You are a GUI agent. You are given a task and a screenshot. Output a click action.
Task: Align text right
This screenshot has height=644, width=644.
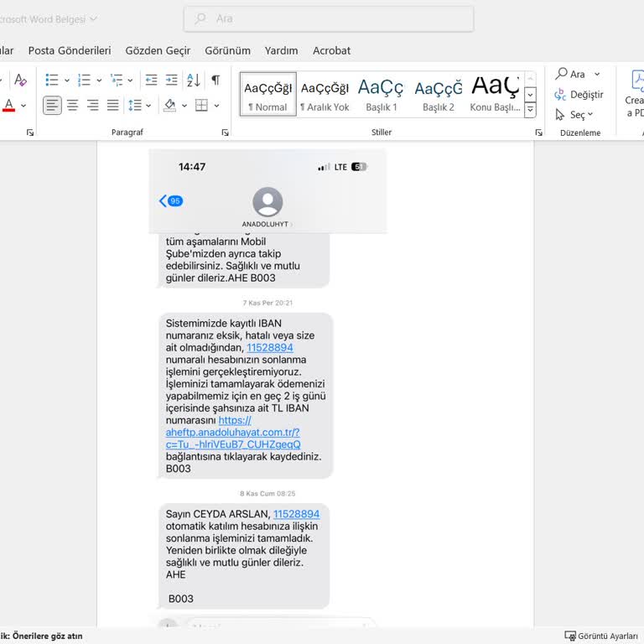93,106
